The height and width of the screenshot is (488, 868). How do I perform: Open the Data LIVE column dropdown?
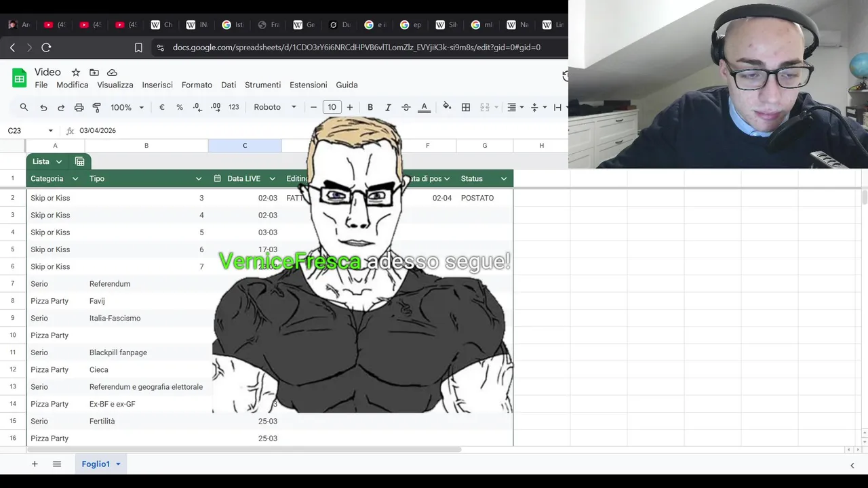[x=272, y=179]
